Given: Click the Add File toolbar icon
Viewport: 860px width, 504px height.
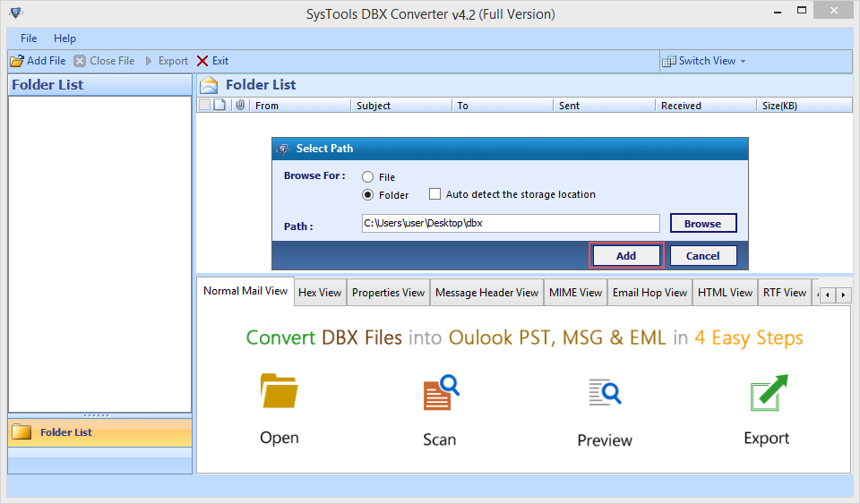Looking at the screenshot, I should [17, 61].
